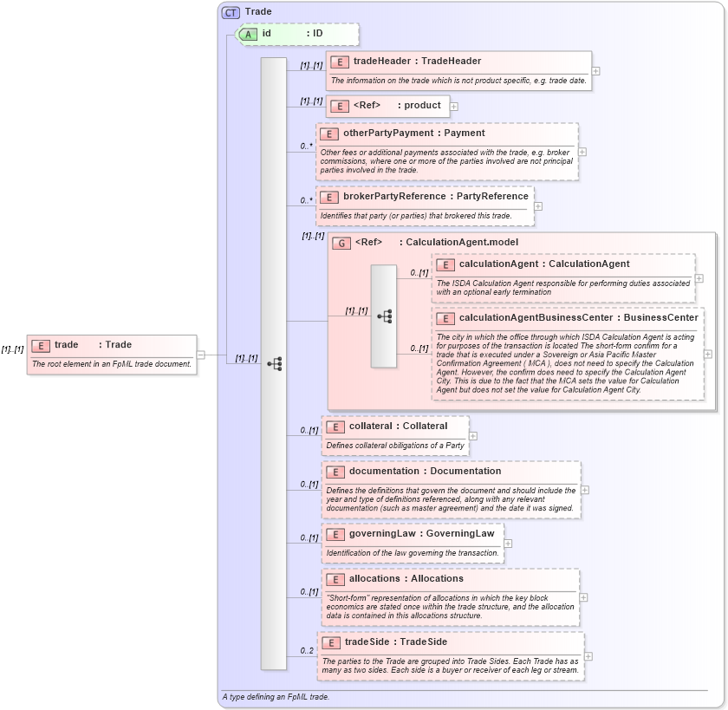728x710 pixels.
Task: Click the E element icon beside tradeHeader
Action: coord(338,62)
